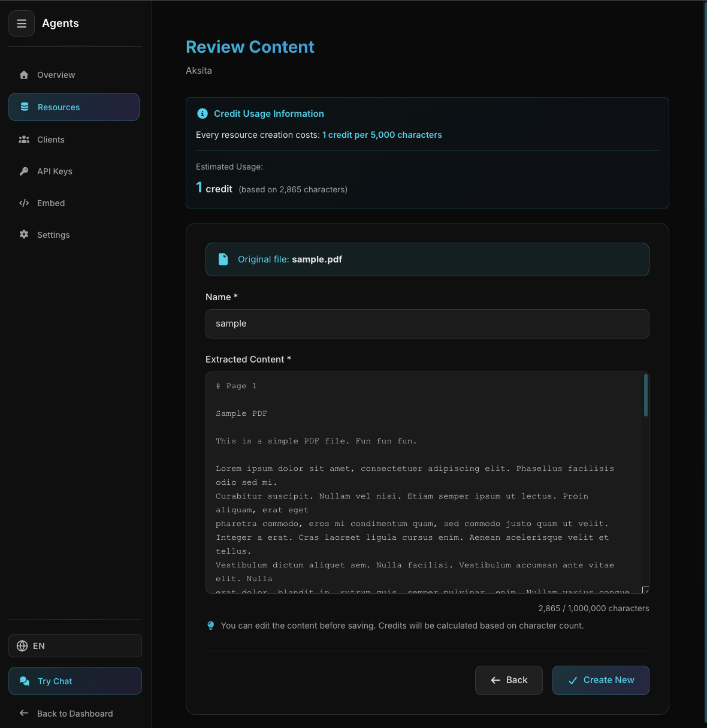Open Try Chat

tap(75, 681)
